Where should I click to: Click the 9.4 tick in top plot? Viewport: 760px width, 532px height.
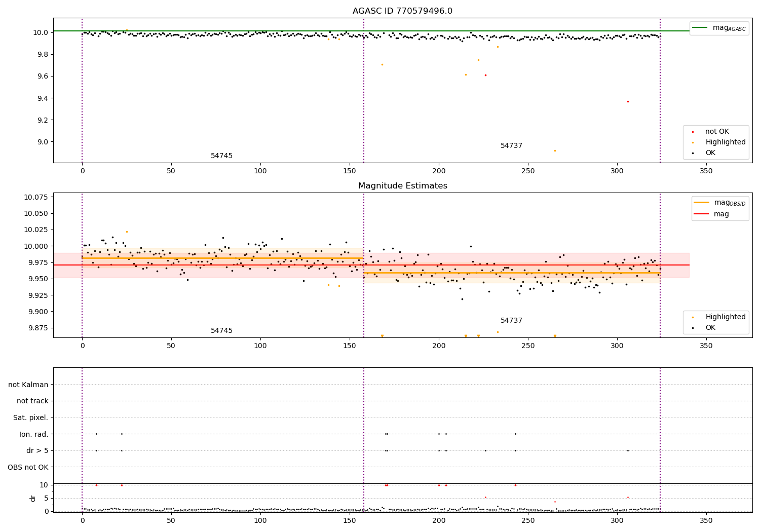tap(42, 98)
